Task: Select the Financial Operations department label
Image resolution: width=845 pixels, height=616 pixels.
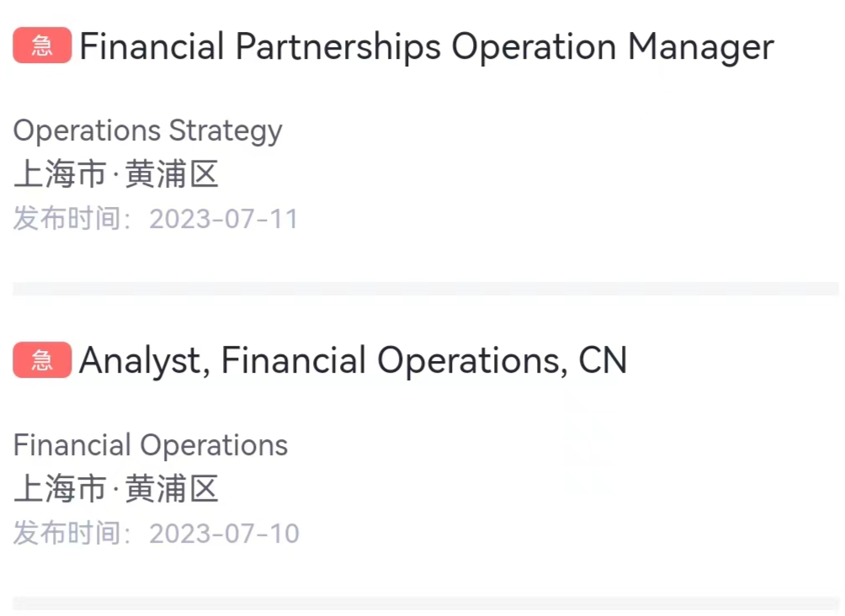Action: 151,445
